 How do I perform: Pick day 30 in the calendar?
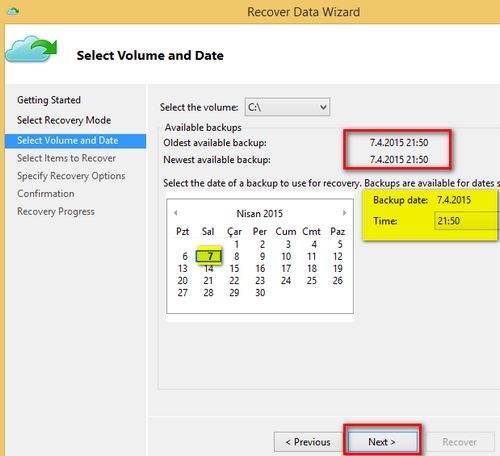click(260, 293)
